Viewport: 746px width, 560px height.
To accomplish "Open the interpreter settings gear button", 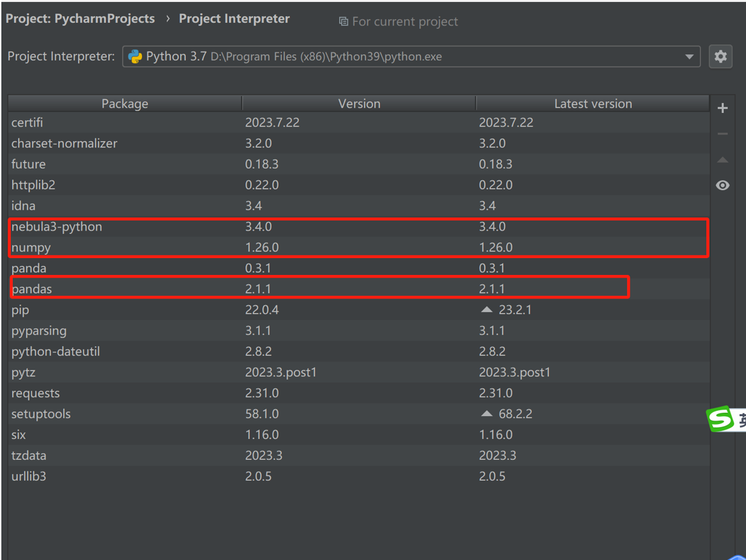I will (720, 56).
